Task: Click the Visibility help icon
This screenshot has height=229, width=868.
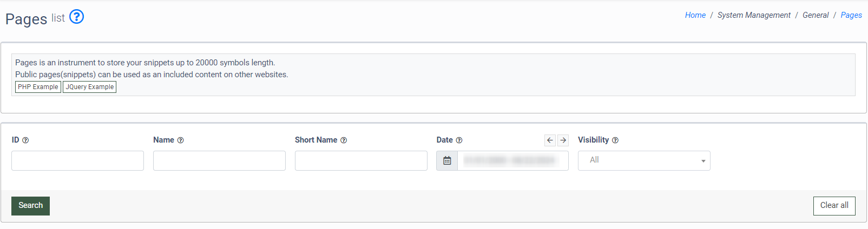Action: tap(615, 140)
